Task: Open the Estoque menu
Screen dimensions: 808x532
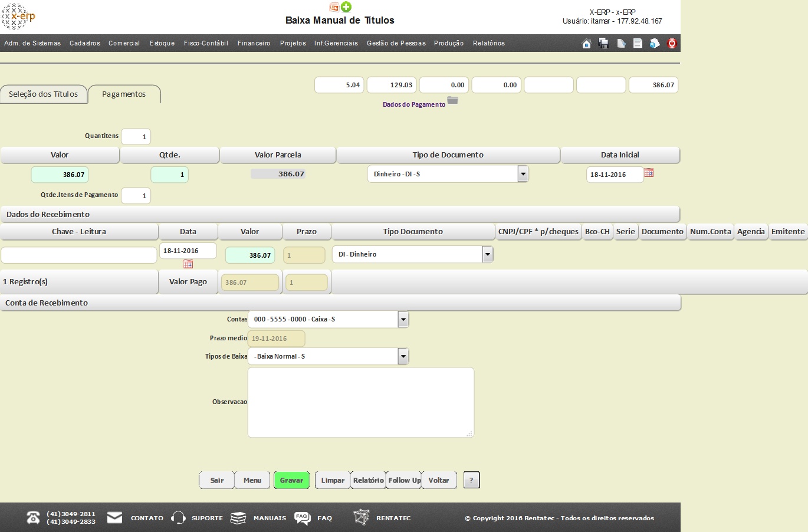Action: [162, 43]
